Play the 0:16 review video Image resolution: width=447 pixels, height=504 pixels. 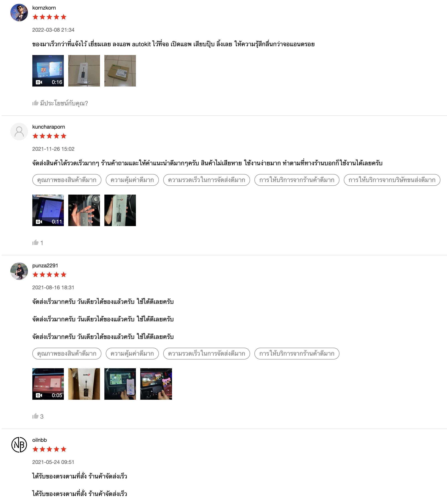pos(48,71)
